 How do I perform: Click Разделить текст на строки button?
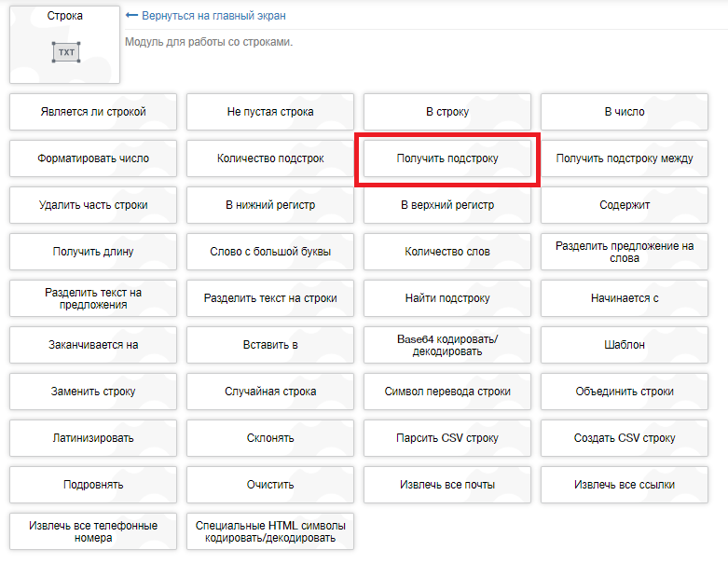(270, 298)
